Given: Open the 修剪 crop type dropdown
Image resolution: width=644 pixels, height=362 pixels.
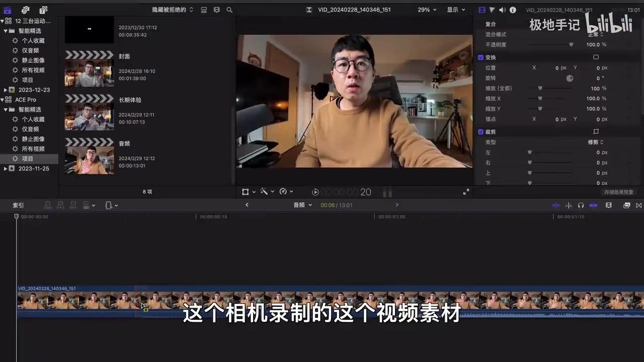Looking at the screenshot, I should point(595,142).
